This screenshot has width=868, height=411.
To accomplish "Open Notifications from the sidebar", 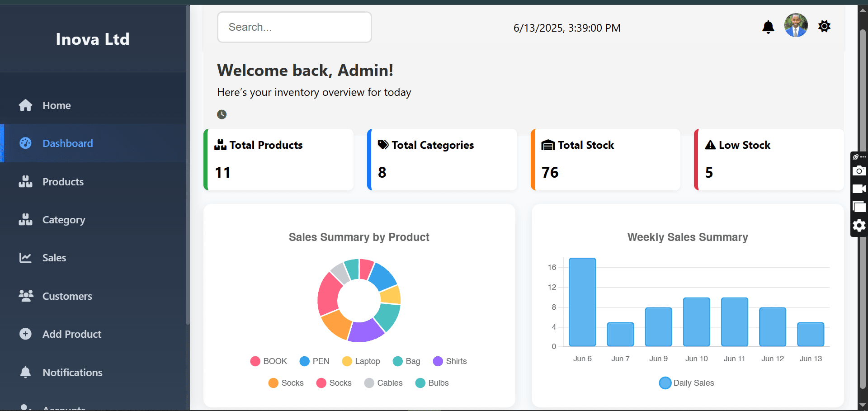I will click(93, 373).
